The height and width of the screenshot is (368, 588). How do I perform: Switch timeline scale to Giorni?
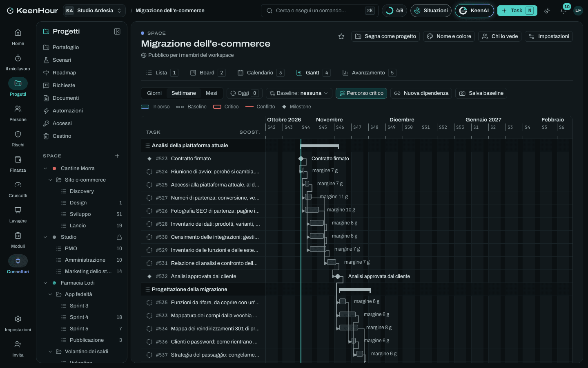point(154,93)
